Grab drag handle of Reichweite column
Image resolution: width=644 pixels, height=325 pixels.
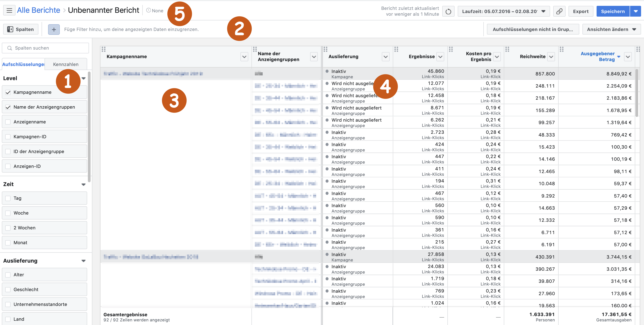[x=507, y=49]
